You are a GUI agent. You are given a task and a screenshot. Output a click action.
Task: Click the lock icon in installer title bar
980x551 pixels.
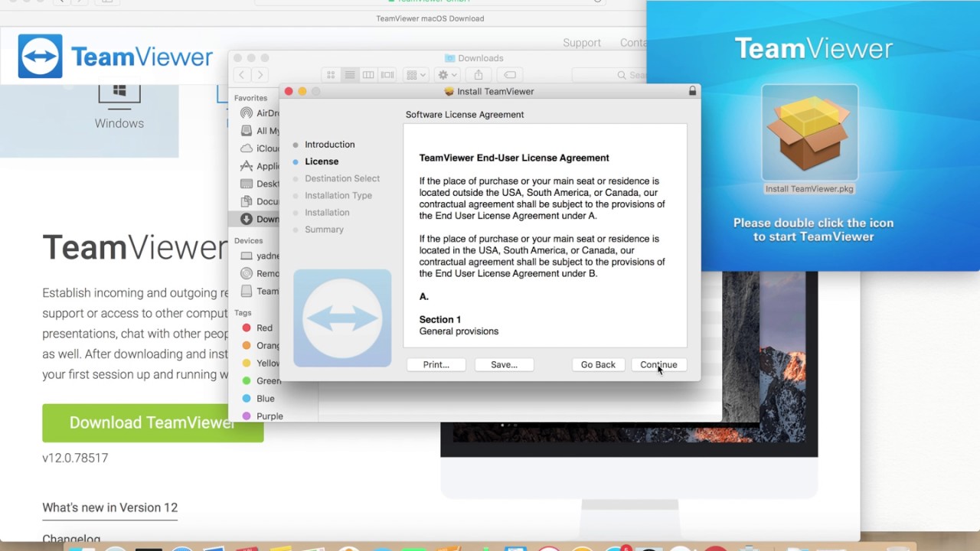692,91
